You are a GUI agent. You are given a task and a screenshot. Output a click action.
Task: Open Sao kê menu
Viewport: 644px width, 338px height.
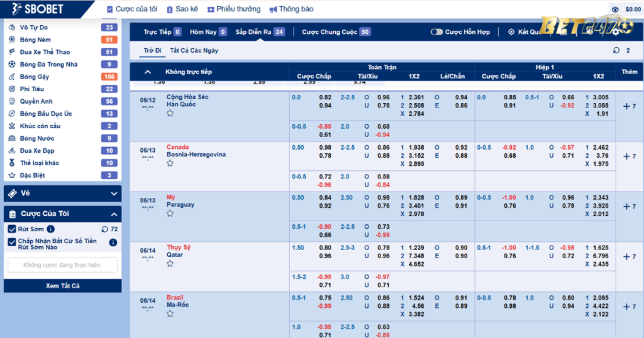182,9
